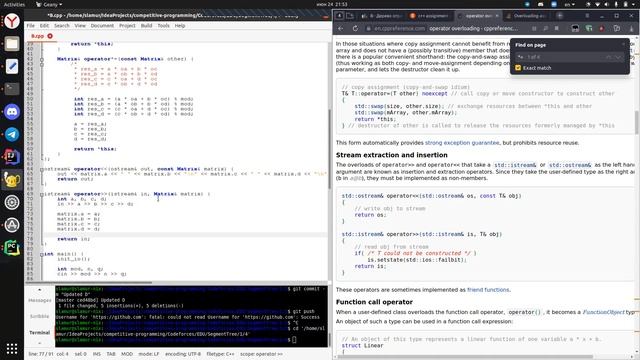Collapse the operator*= function fold marker
Viewport: 640px width, 360px height.
point(42,59)
